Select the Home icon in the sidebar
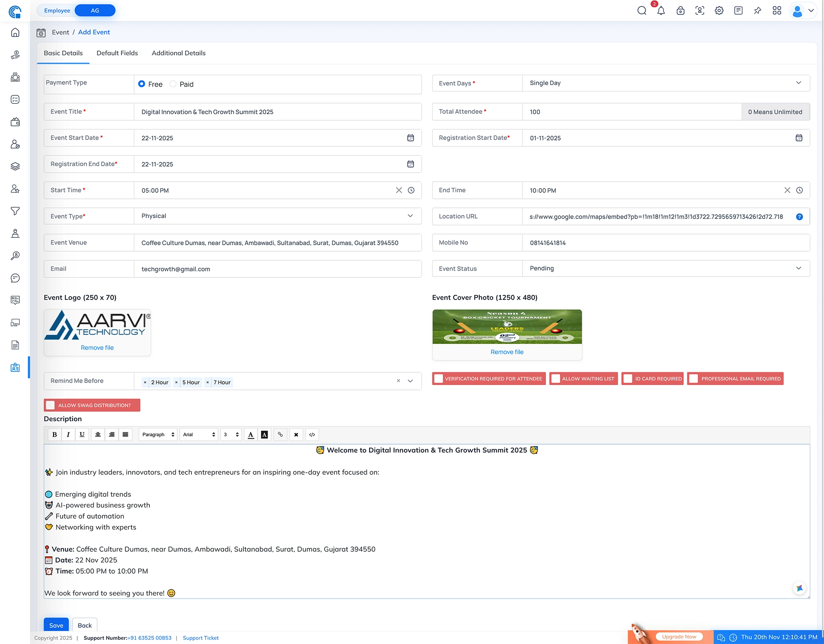 (x=15, y=32)
